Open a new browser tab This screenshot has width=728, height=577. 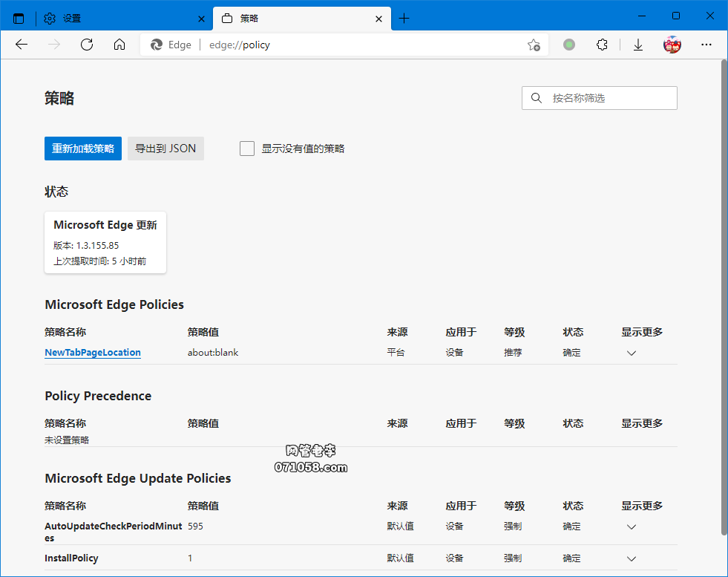pyautogui.click(x=404, y=18)
